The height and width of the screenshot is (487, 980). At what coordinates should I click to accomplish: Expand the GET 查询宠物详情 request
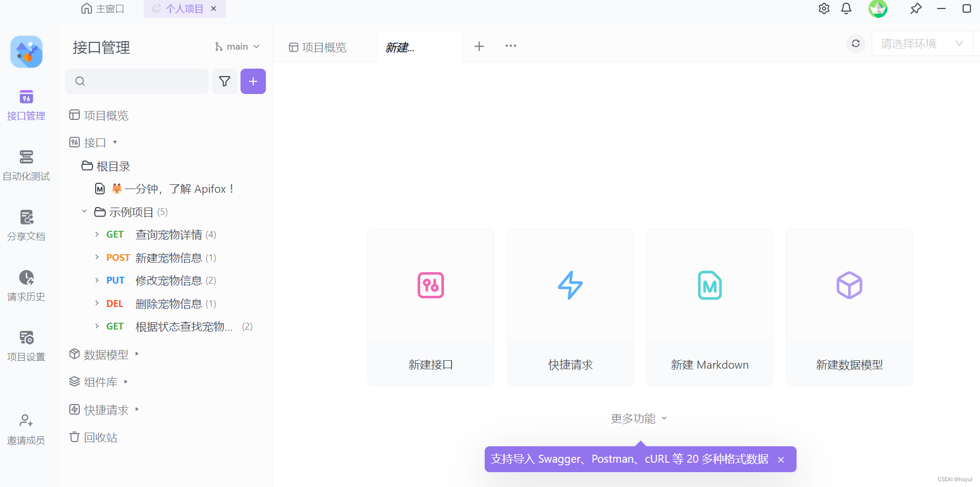(x=96, y=234)
